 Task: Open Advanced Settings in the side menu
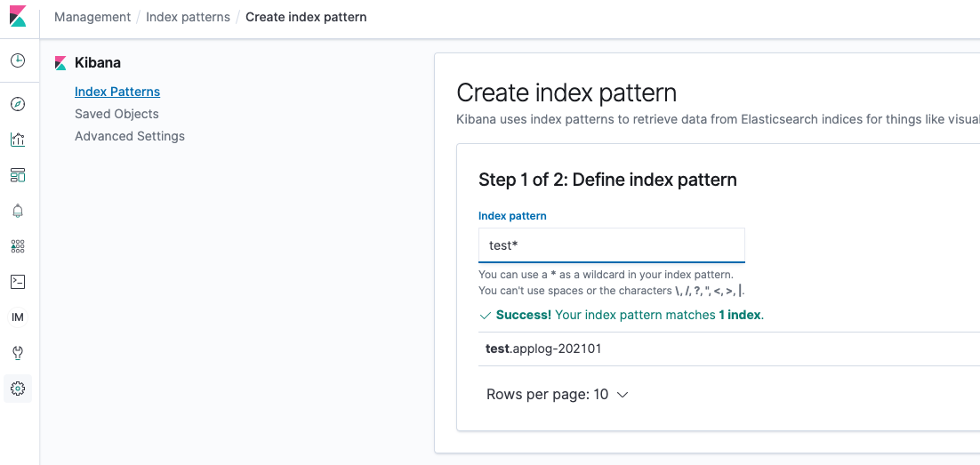coord(130,136)
